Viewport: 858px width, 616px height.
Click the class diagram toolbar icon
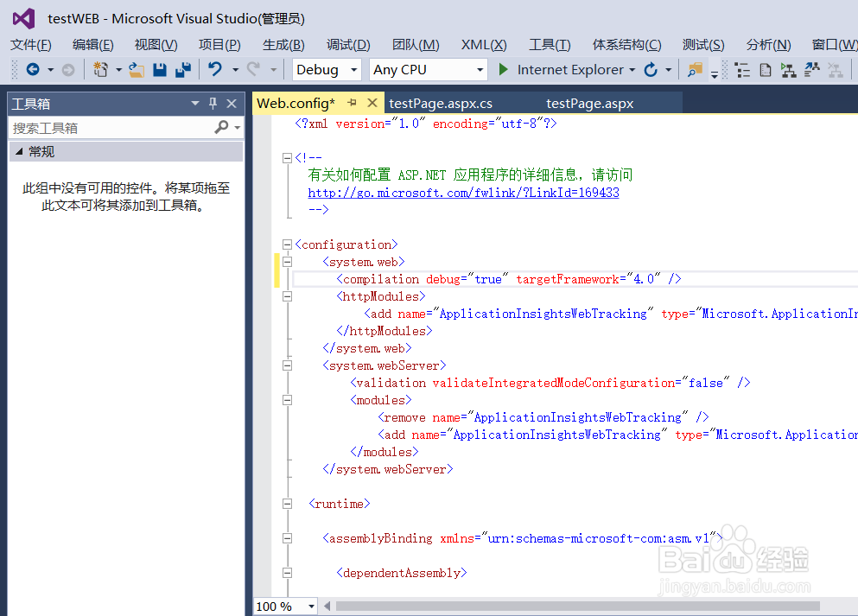click(812, 69)
